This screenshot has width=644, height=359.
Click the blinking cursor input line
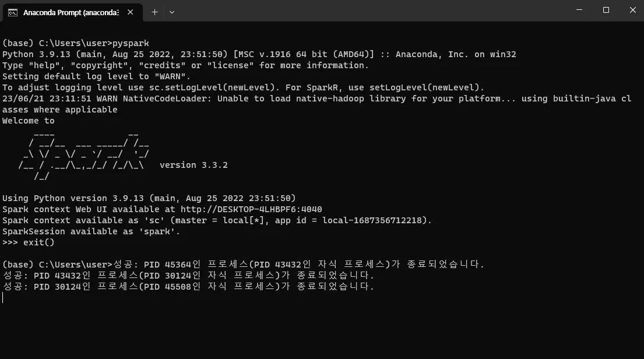tap(3, 298)
